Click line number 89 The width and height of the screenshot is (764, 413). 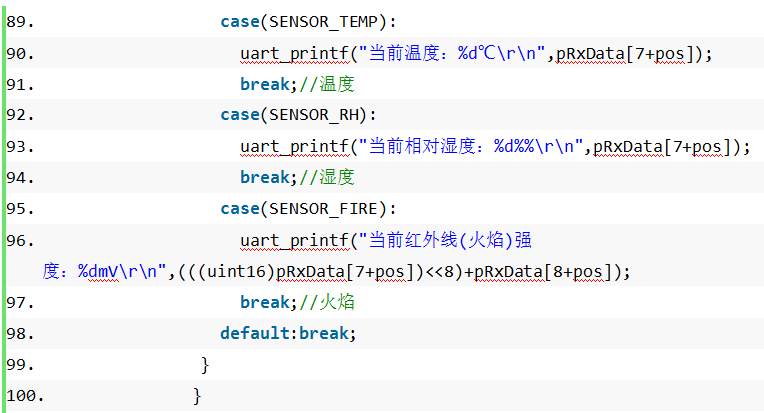click(20, 22)
